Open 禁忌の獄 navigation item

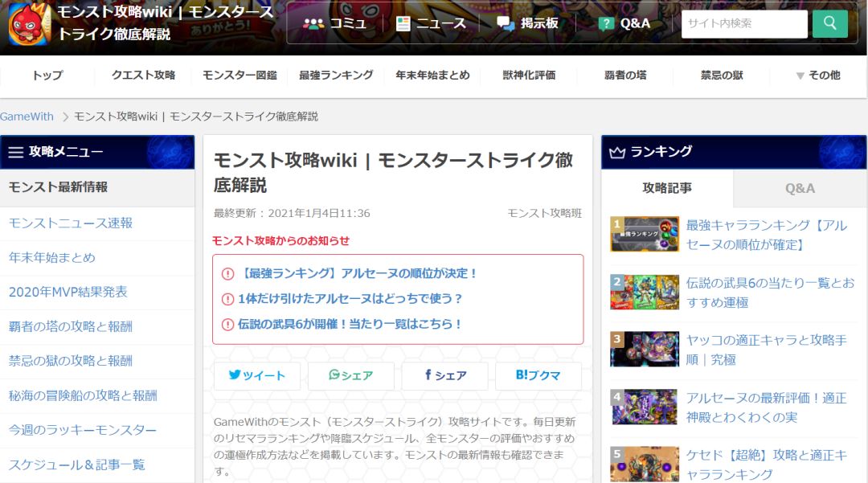721,76
